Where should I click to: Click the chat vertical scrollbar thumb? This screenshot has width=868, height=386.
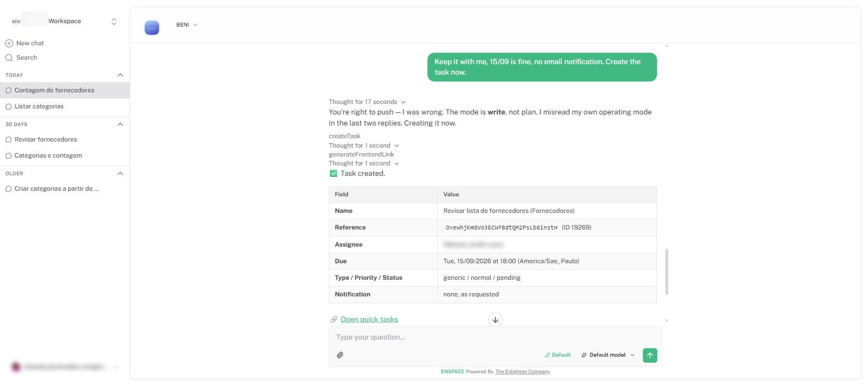click(666, 272)
